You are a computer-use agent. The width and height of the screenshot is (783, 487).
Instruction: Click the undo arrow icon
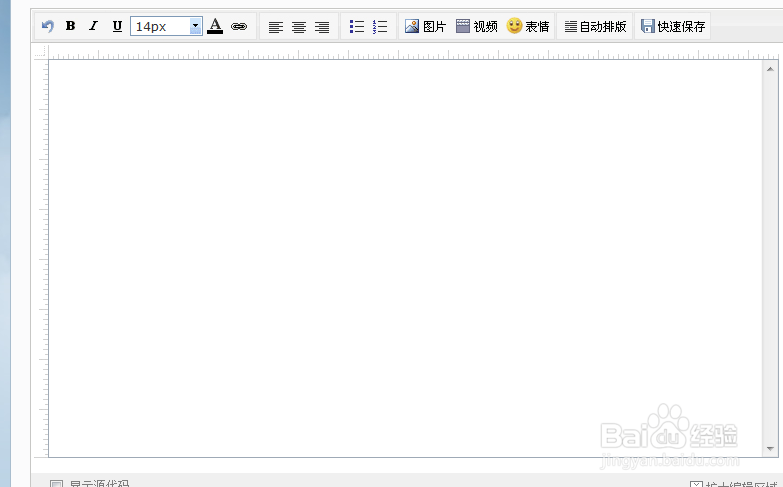(x=47, y=26)
